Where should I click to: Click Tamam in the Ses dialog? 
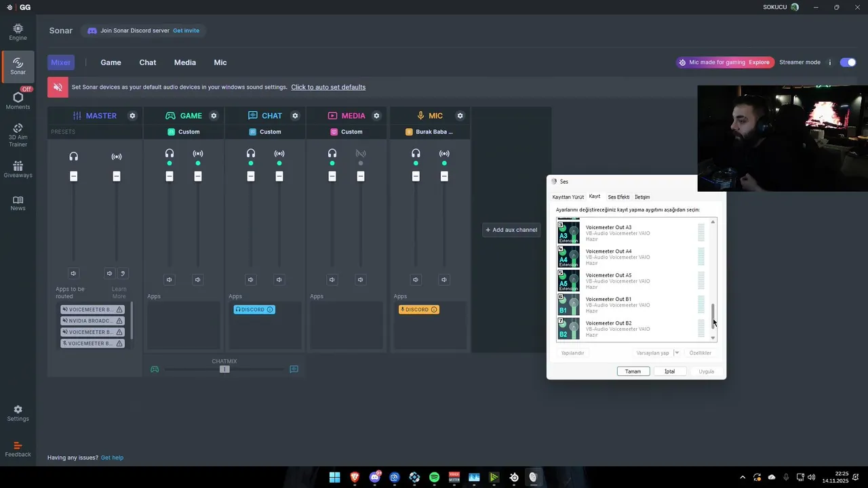click(633, 371)
